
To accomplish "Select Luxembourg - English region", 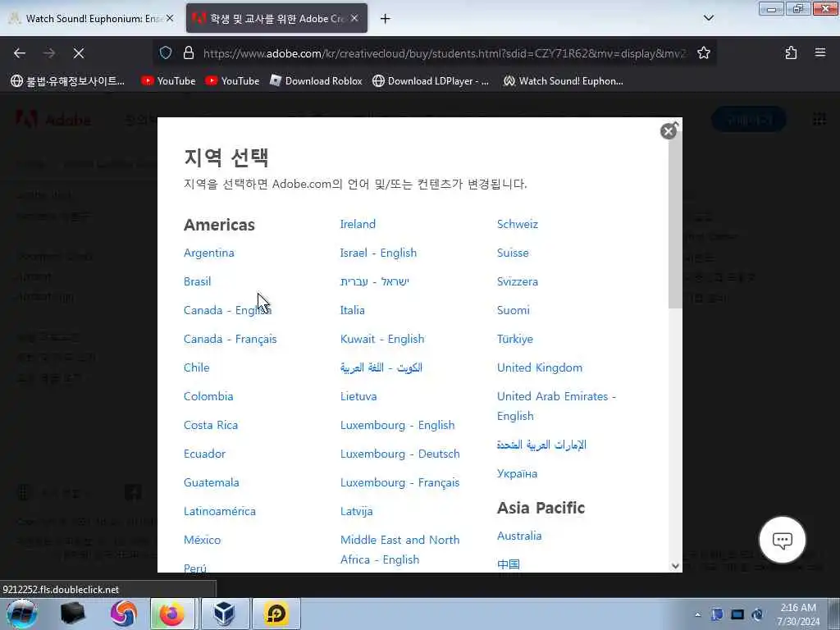I will point(398,426).
